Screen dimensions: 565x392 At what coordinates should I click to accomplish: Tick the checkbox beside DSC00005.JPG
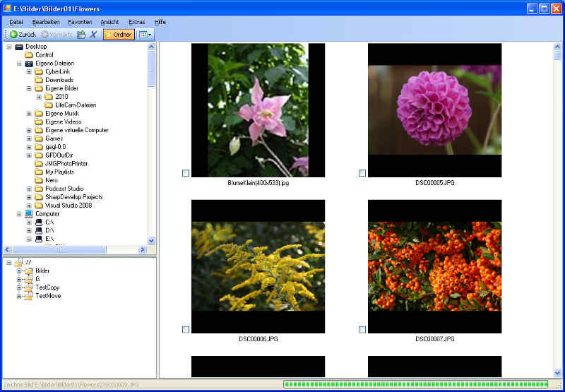[x=362, y=173]
